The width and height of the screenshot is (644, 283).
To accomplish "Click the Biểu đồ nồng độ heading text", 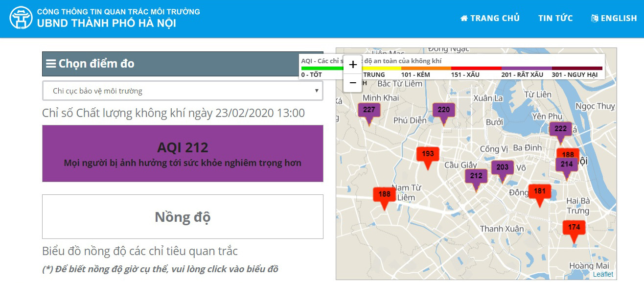I will point(140,251).
